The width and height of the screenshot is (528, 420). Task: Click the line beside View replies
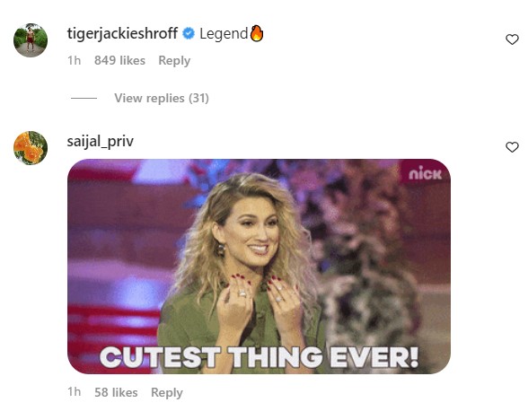pyautogui.click(x=84, y=99)
